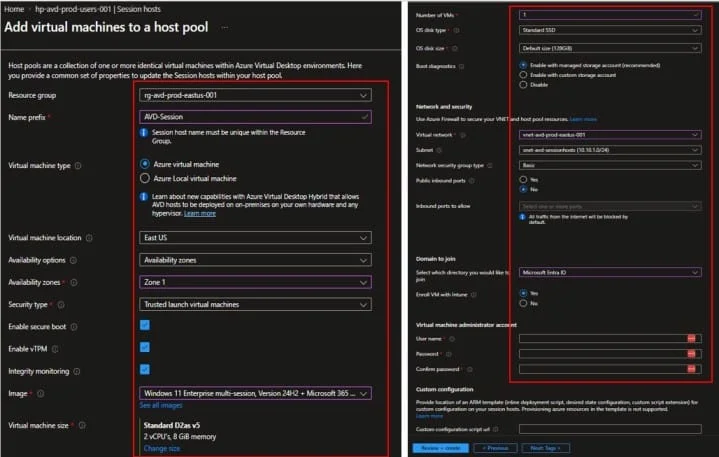The image size is (719, 457).
Task: Click info icon next to Enroll VM with Intune
Action: click(474, 295)
